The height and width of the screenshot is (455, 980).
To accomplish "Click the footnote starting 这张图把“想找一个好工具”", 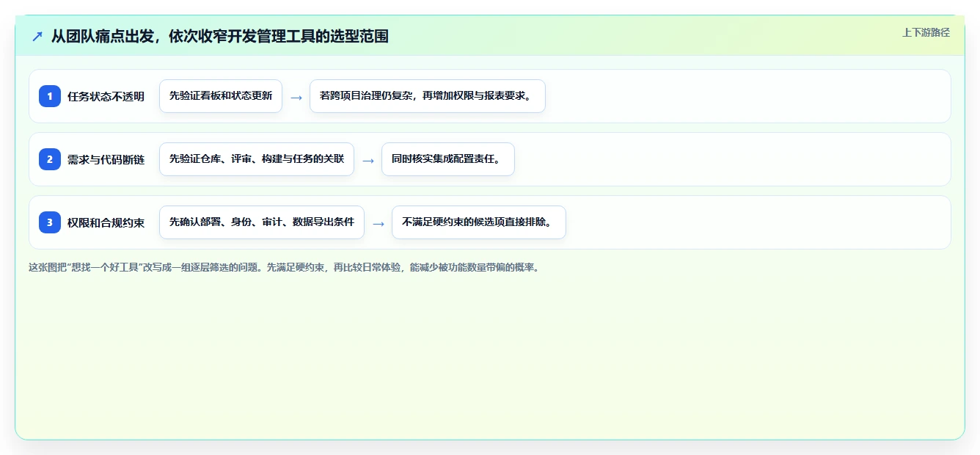I will [284, 267].
